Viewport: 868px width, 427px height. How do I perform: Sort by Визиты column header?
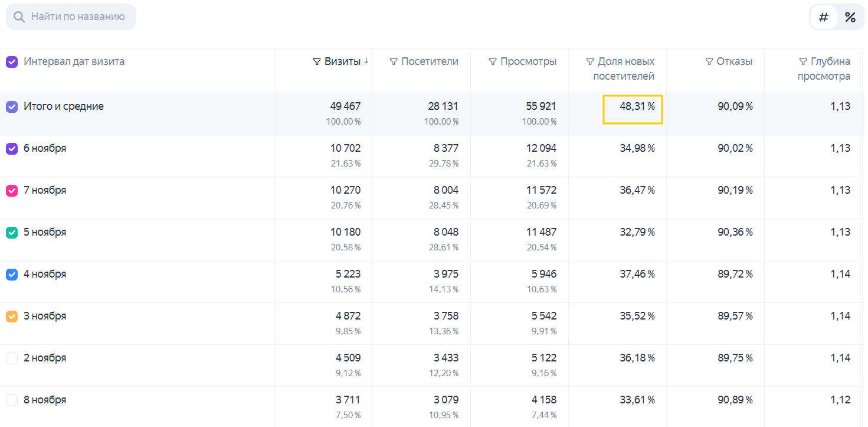click(x=342, y=61)
